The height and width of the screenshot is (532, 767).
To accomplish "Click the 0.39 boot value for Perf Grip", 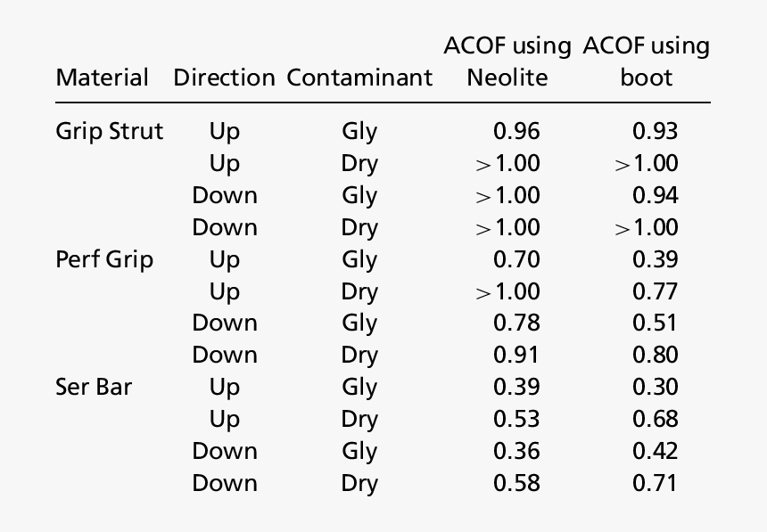I will tap(655, 259).
